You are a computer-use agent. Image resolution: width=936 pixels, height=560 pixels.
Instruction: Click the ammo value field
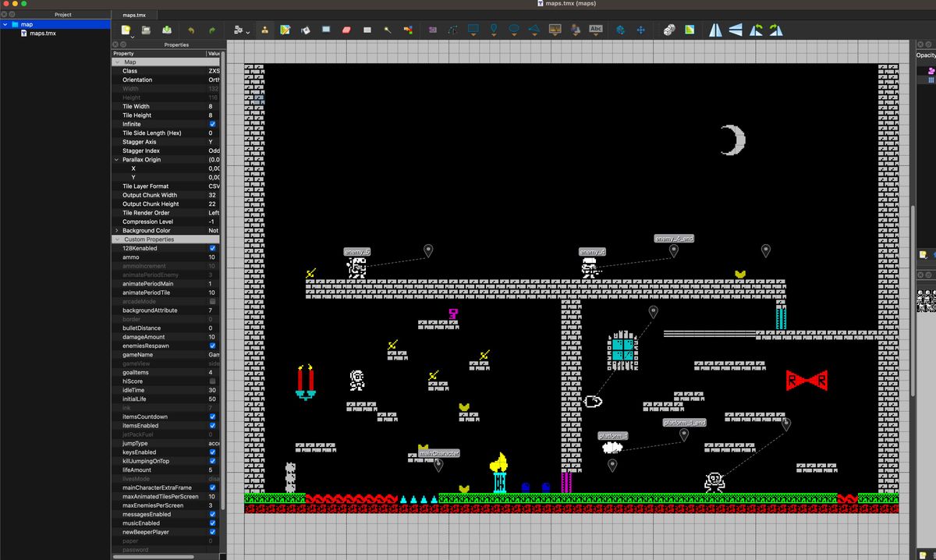coord(212,257)
